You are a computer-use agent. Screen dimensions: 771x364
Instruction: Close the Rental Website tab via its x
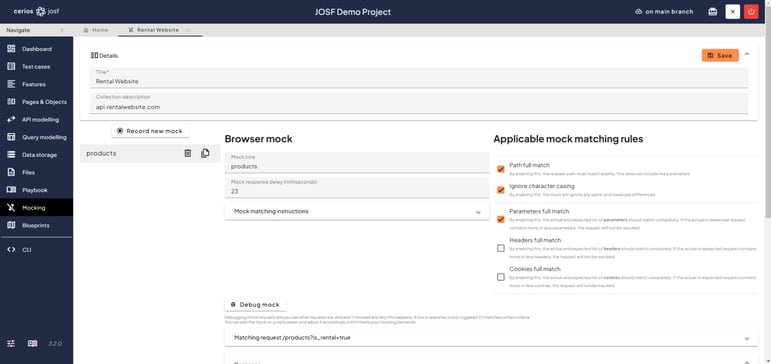[x=188, y=30]
